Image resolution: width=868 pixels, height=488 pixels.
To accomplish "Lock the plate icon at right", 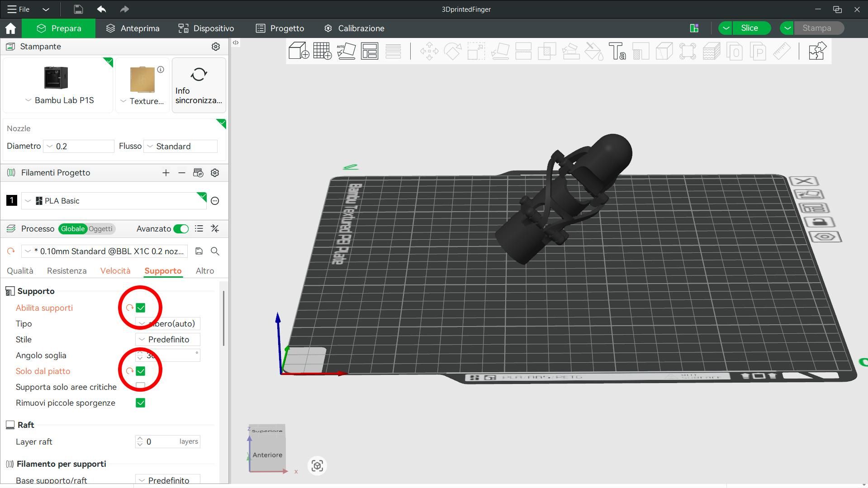I will click(x=820, y=222).
